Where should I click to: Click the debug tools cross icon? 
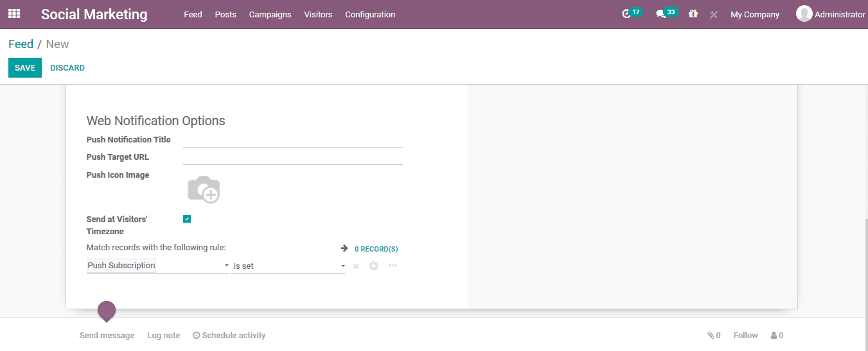click(713, 14)
